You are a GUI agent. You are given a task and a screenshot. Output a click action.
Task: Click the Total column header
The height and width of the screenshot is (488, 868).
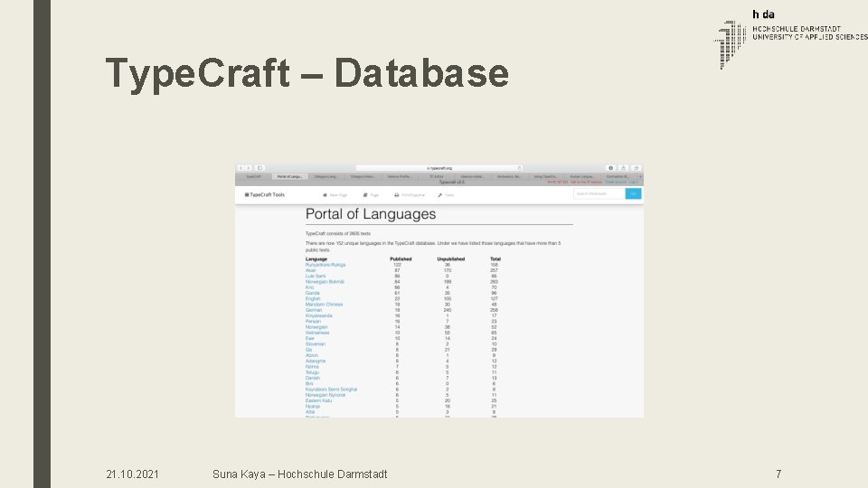[495, 259]
